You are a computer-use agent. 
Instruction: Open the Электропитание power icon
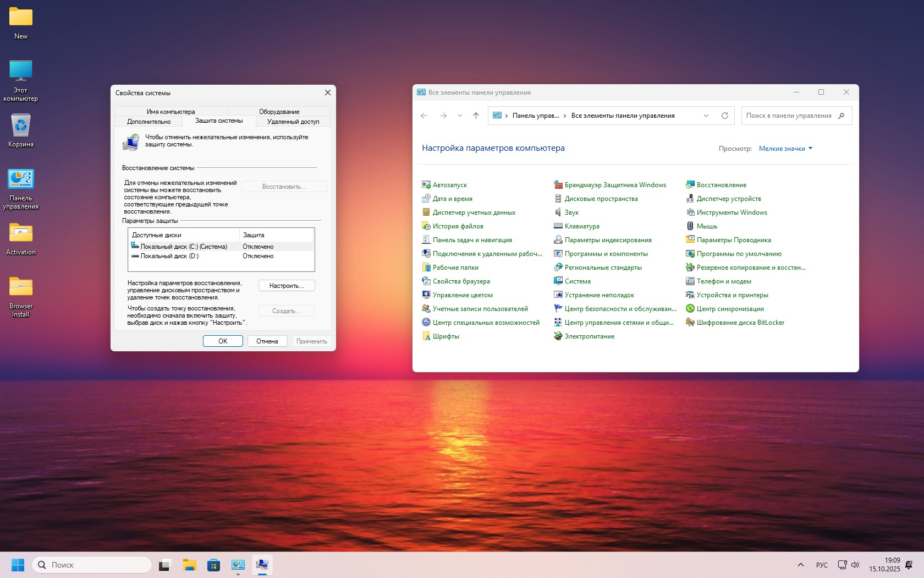tap(558, 336)
